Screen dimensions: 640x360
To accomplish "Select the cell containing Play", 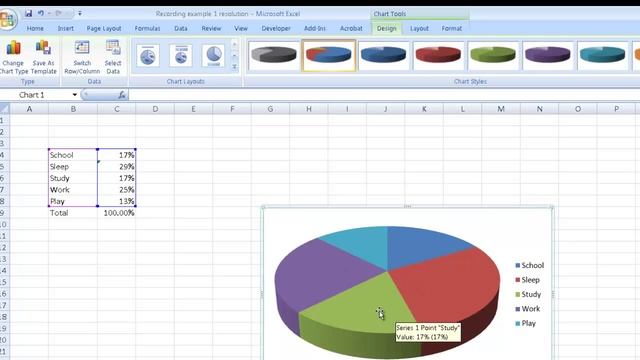I will click(73, 201).
